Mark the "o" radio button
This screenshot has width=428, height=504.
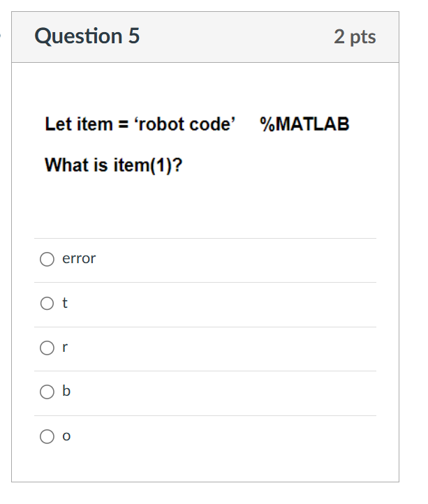47,436
